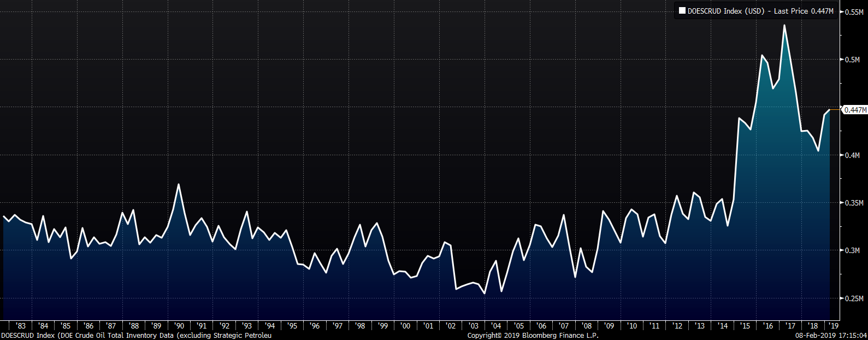The width and height of the screenshot is (868, 340).
Task: Click the 0.4M y-axis label
Action: coord(852,155)
